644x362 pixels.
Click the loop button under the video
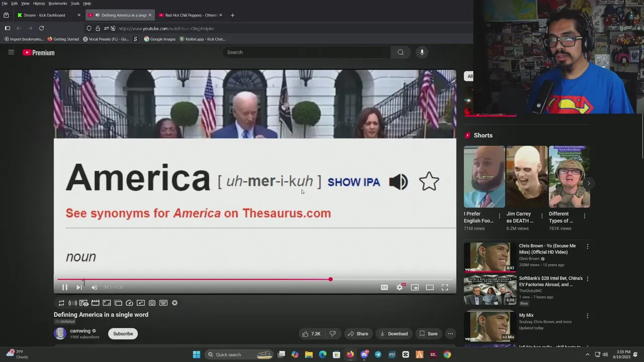[x=61, y=303]
